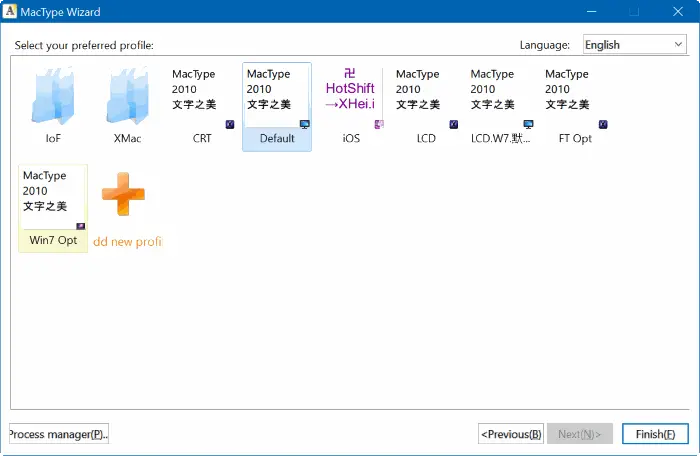Click the small badge icon on LCD profile
This screenshot has width=700, height=456.
[454, 124]
